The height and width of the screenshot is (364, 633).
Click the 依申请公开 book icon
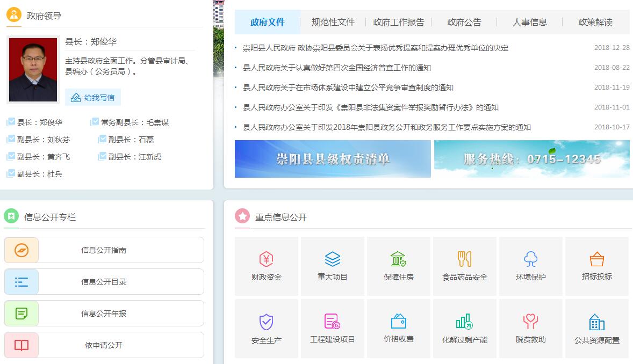[21, 345]
